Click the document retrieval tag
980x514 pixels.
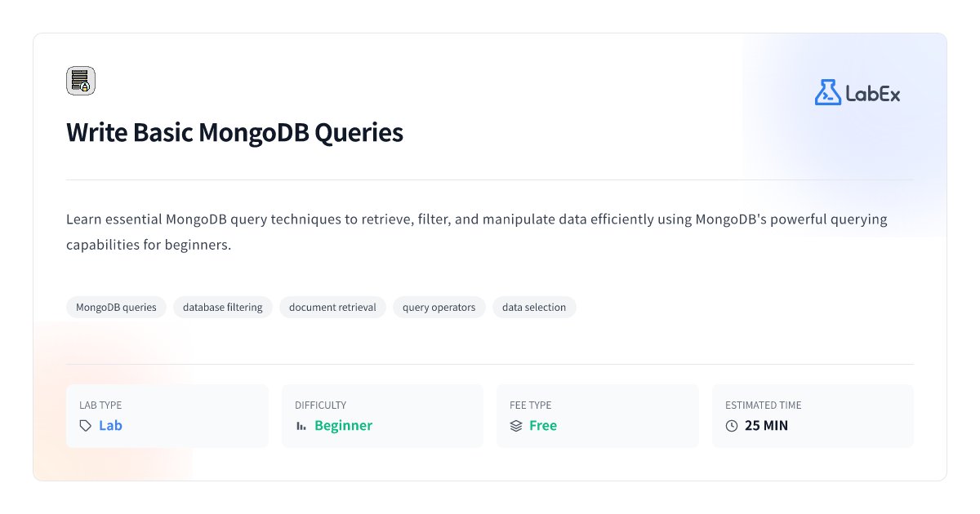332,307
